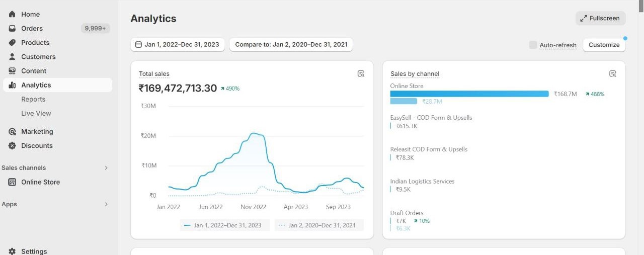This screenshot has height=255, width=644.
Task: Click the Customize button
Action: [x=604, y=45]
